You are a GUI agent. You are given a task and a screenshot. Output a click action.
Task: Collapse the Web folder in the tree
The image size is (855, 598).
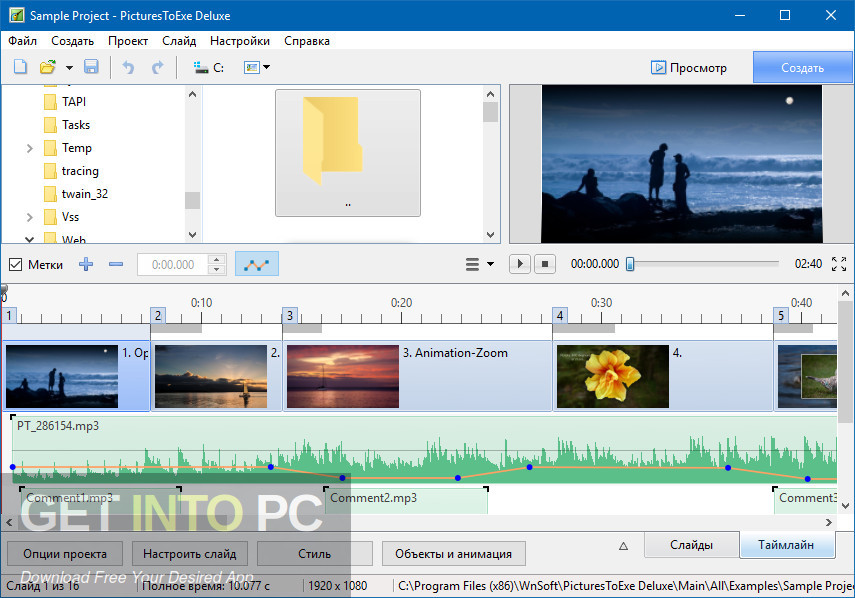pos(30,239)
